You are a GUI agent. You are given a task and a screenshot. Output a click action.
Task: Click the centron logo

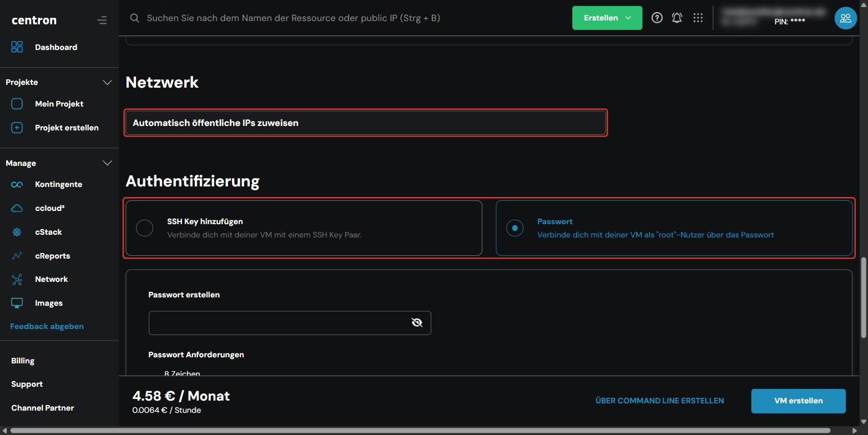click(34, 20)
